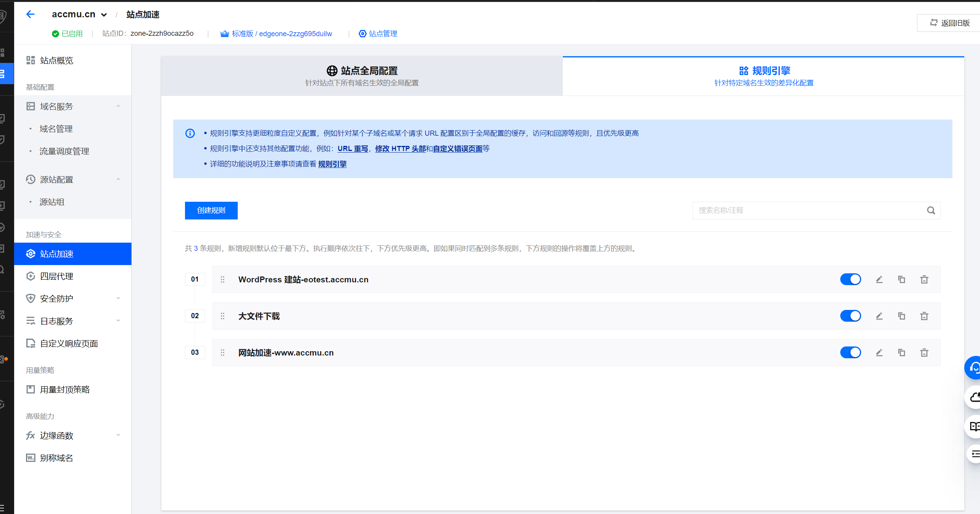Click drag handle of 网站加速-www.accmu.cn rule
This screenshot has width=980, height=514.
pos(223,352)
